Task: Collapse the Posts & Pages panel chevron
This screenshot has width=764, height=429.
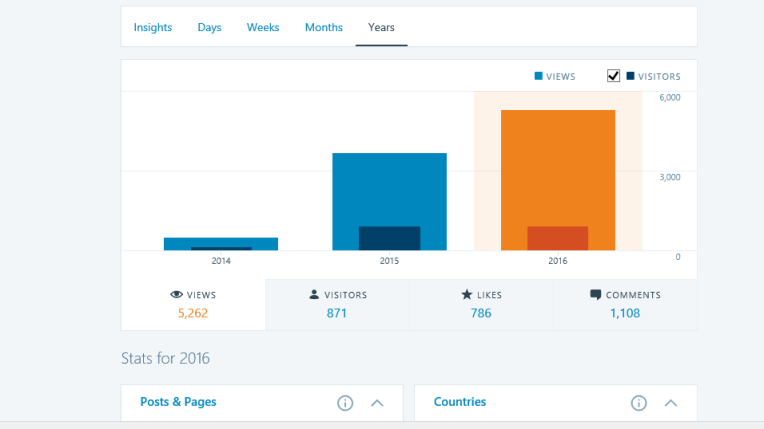Action: point(377,403)
